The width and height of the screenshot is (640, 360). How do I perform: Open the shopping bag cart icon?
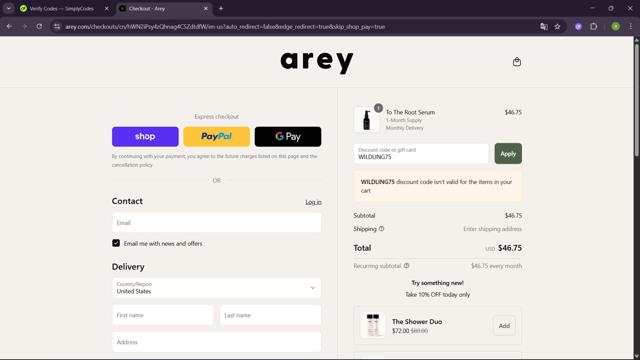[517, 62]
